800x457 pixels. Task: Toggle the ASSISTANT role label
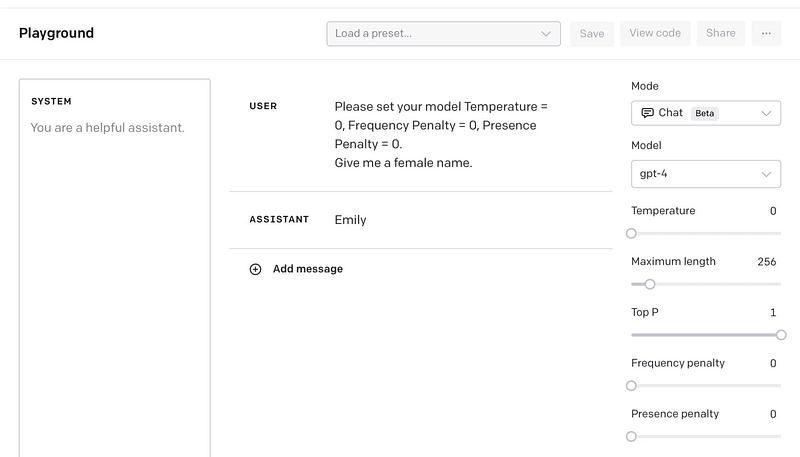pos(279,219)
